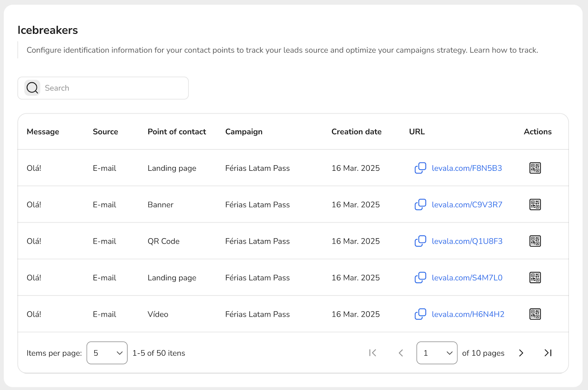This screenshot has height=390, width=588.
Task: Jump to the first page
Action: pos(373,353)
